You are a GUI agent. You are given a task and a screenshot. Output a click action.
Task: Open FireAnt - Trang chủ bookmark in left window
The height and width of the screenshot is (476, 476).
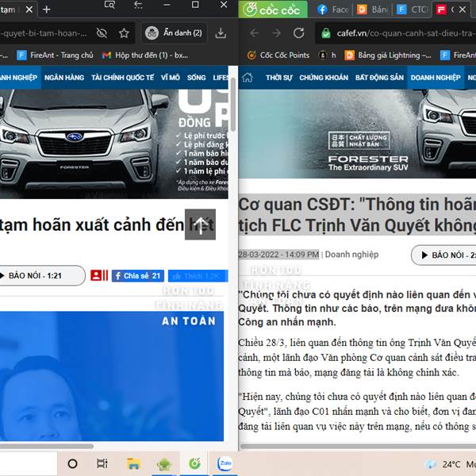55,56
